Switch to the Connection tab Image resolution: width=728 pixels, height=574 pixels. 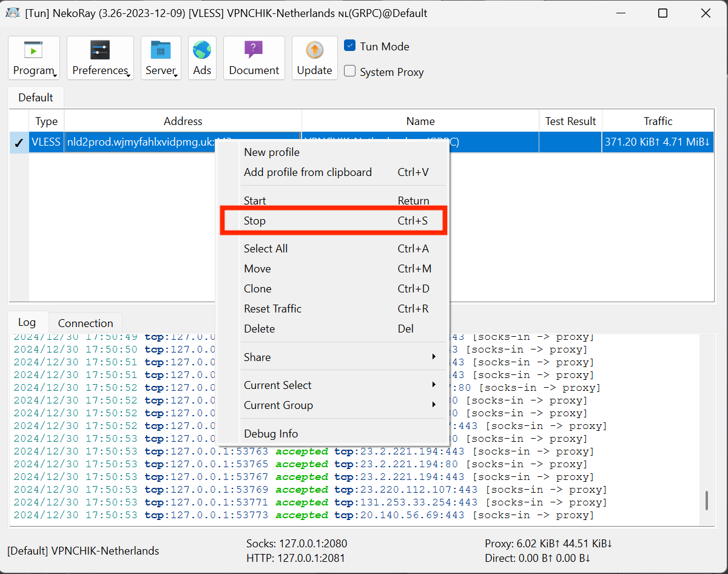[x=86, y=323]
